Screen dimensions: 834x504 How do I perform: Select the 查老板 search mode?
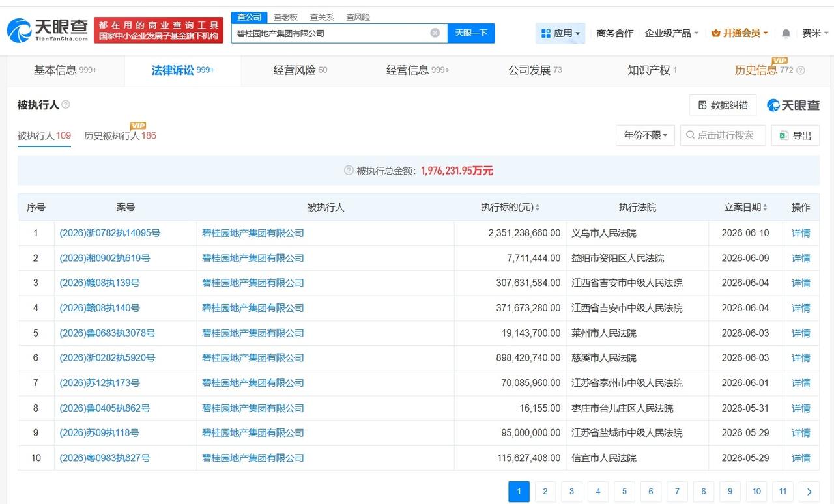click(285, 17)
